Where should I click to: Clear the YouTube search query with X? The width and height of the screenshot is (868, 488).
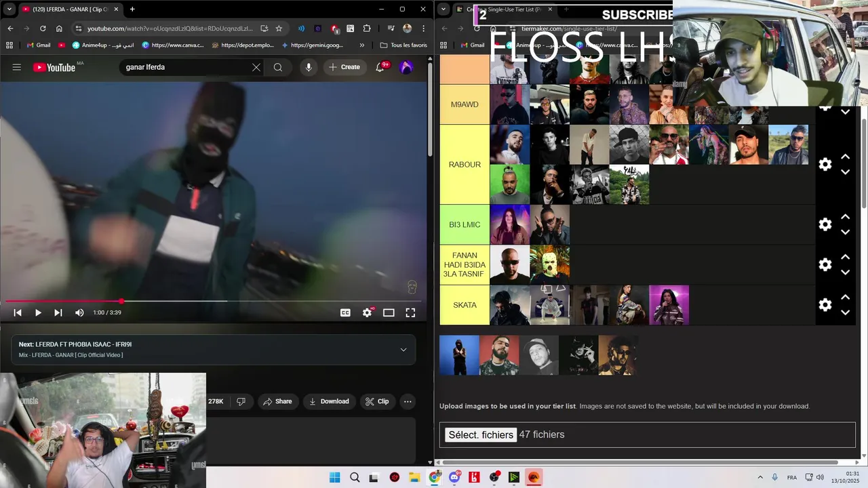pos(256,67)
